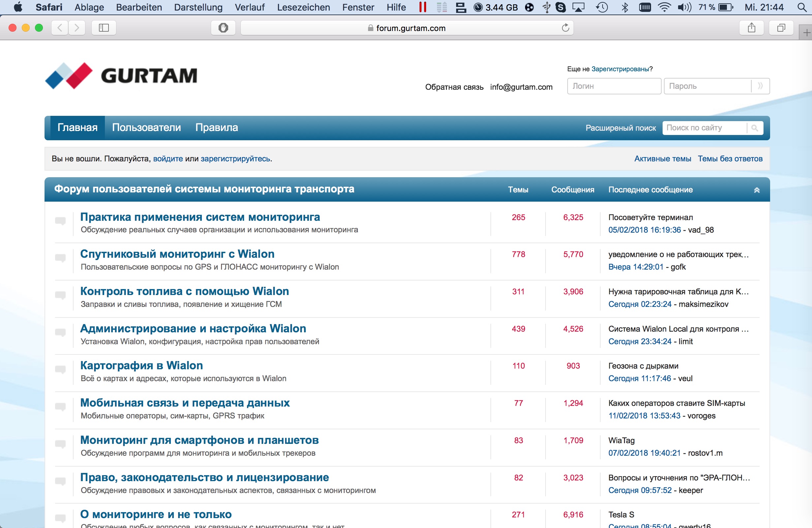Click the Активные темы link
The height and width of the screenshot is (528, 812).
pyautogui.click(x=662, y=159)
